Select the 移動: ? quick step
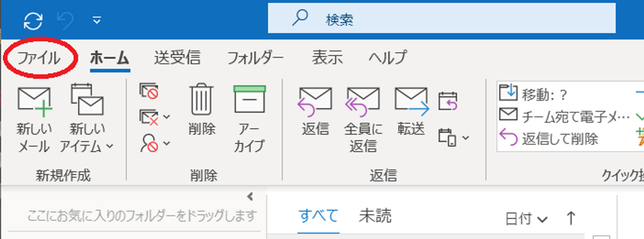 point(533,95)
